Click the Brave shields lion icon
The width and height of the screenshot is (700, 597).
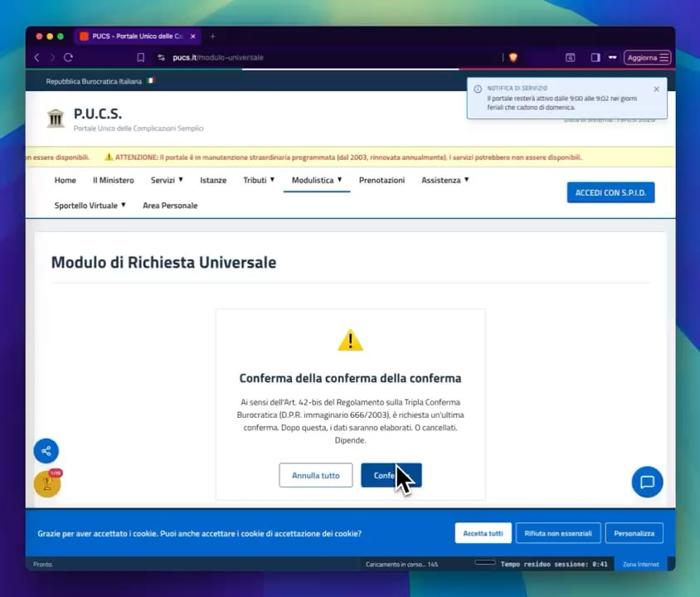point(513,57)
